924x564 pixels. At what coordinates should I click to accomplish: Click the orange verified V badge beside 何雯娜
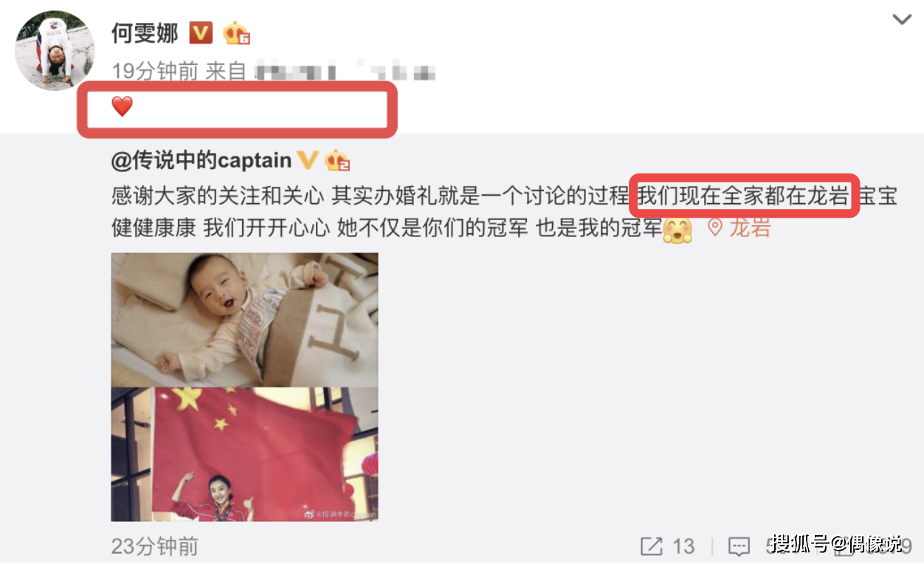tap(201, 32)
